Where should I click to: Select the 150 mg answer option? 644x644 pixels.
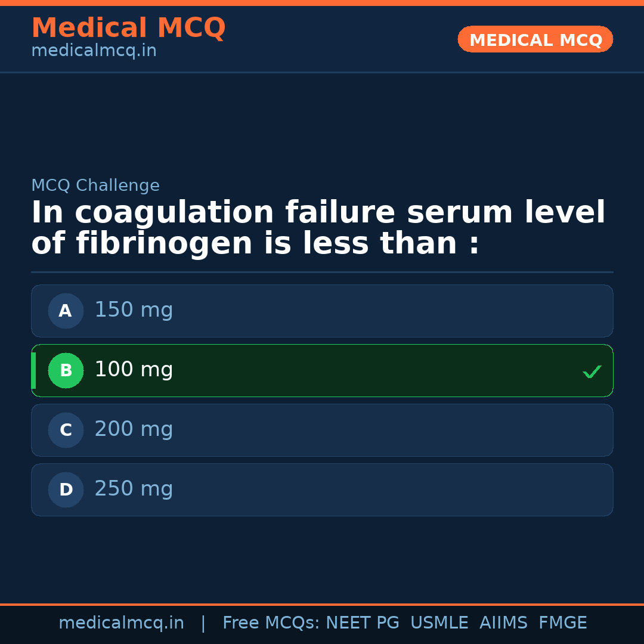click(322, 311)
